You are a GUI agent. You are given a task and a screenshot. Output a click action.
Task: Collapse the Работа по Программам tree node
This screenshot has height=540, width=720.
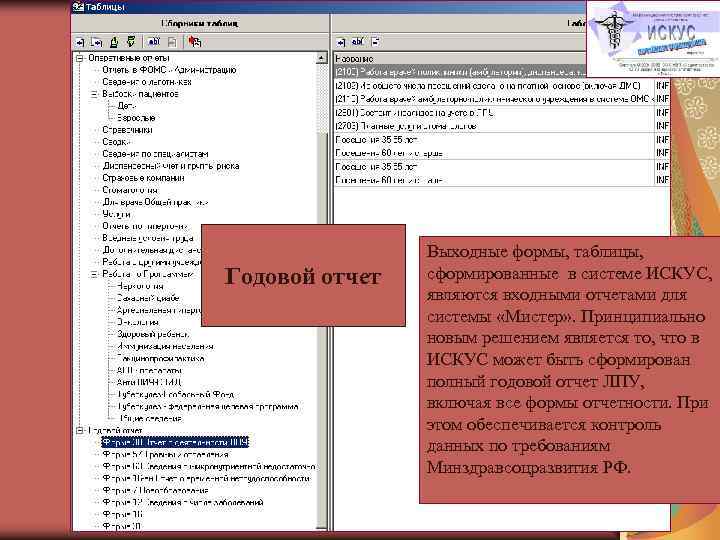tap(94, 274)
